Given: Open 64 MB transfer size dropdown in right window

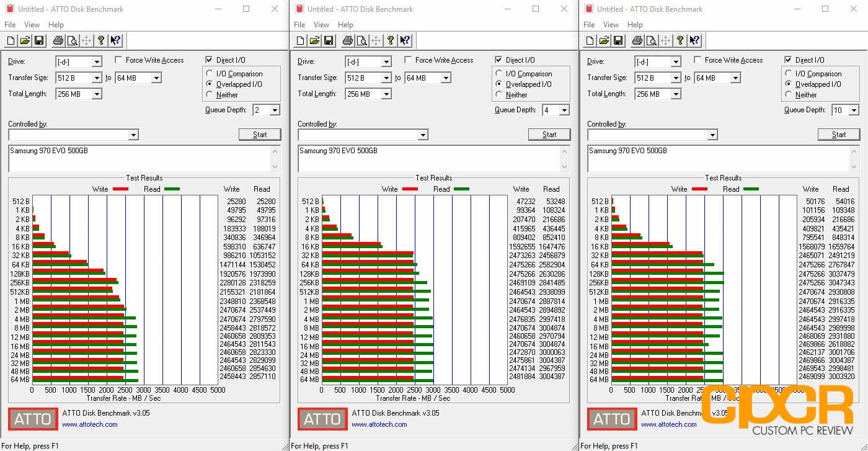Looking at the screenshot, I should click(x=735, y=78).
